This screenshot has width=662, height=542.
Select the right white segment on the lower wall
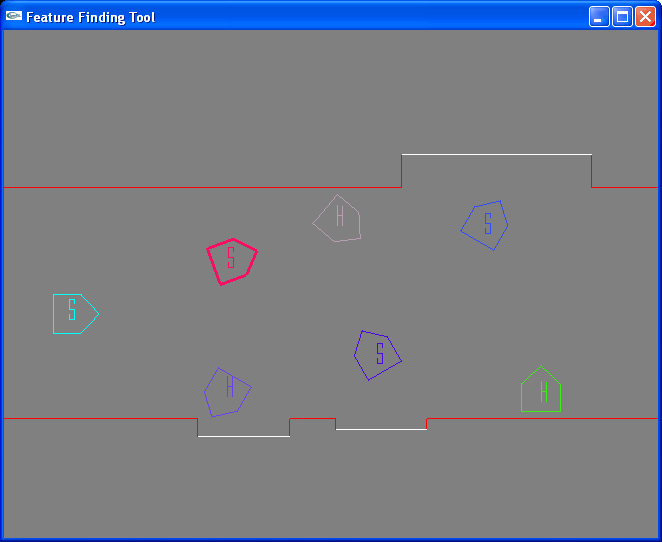(381, 429)
